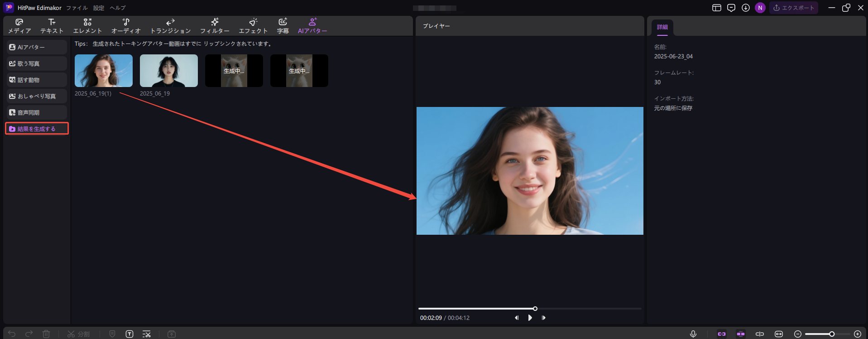Open the エレメント elements tab
868x339 pixels.
tap(87, 26)
